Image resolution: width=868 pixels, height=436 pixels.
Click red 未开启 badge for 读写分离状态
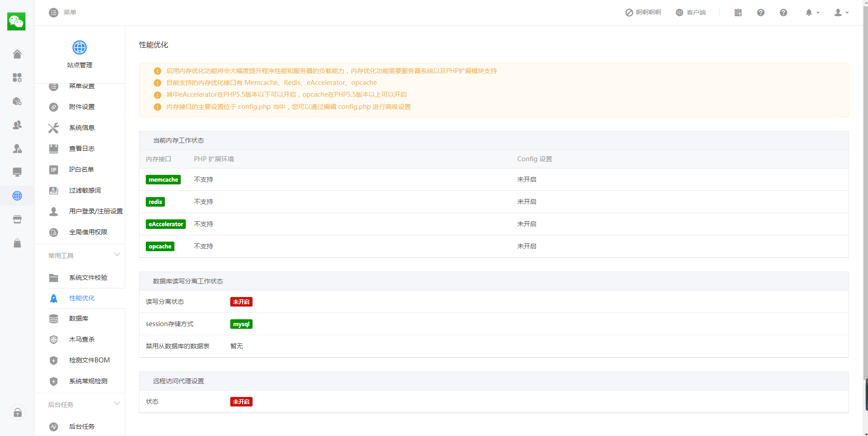click(241, 302)
